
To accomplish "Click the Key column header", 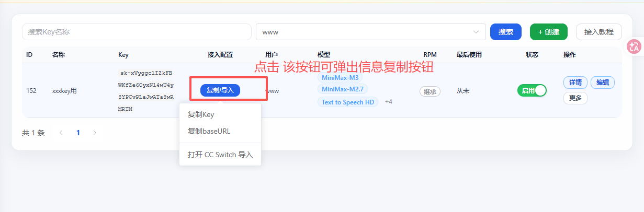I will point(123,55).
